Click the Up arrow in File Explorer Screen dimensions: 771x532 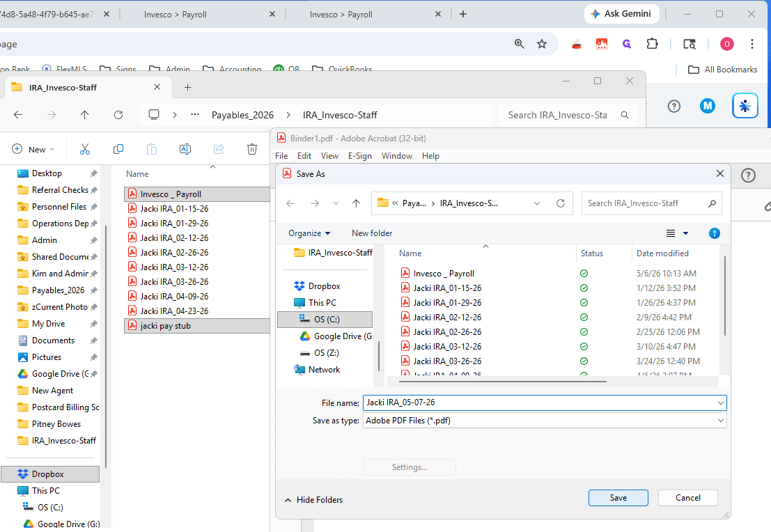(x=84, y=115)
